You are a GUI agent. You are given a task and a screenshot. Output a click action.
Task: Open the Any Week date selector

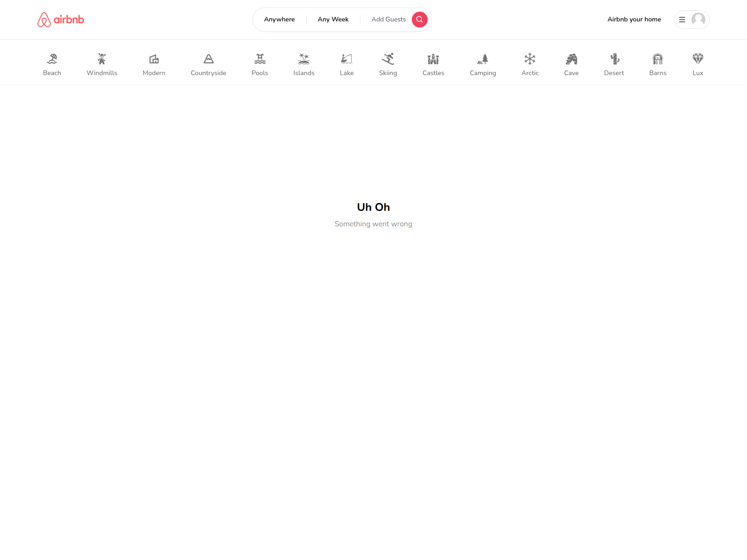pyautogui.click(x=333, y=19)
